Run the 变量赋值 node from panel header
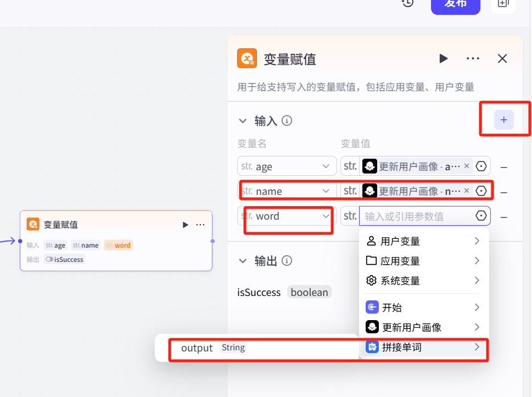The width and height of the screenshot is (532, 397). point(443,58)
